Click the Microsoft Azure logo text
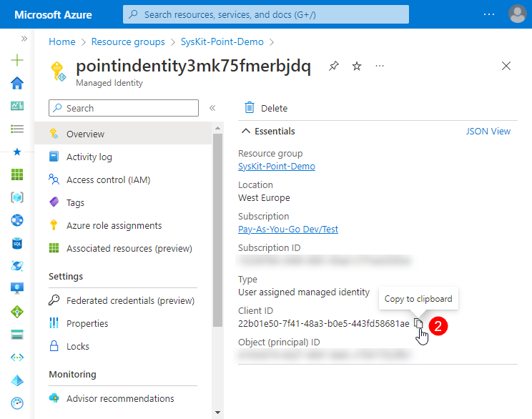Screen dimensions: 532x419 53,14
